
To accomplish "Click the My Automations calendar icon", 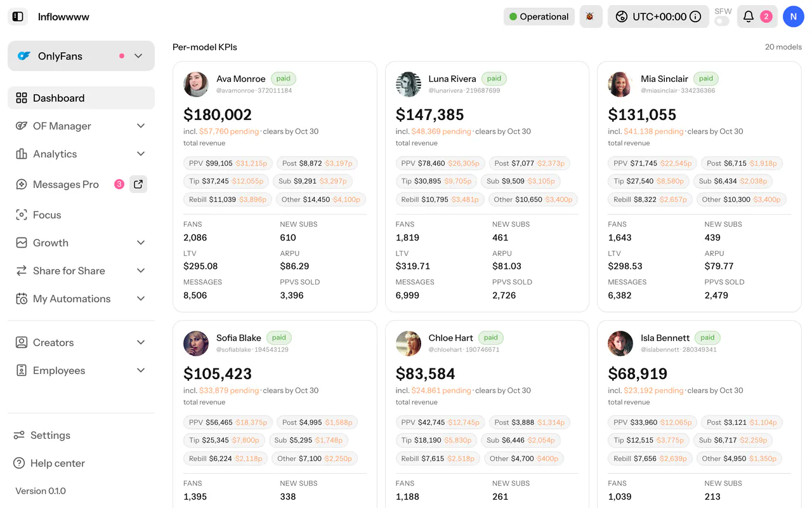I will point(22,298).
